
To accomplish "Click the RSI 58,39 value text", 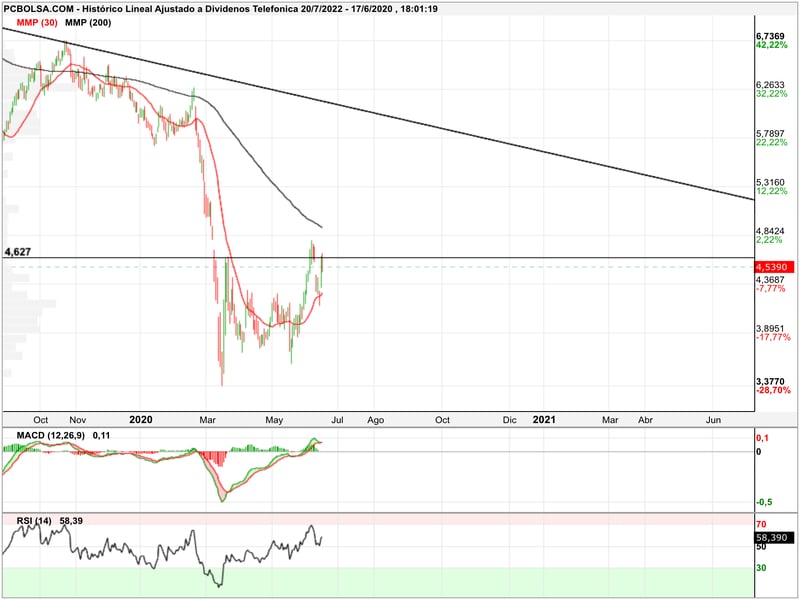I will click(x=71, y=520).
